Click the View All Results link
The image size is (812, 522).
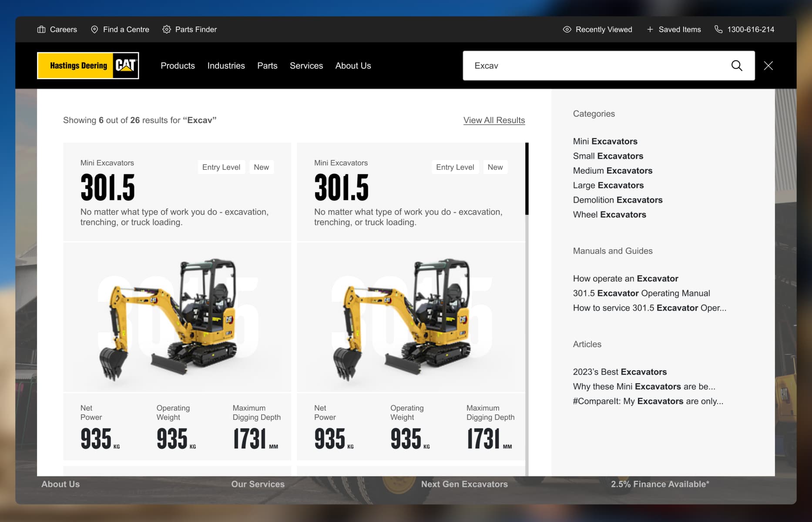[x=494, y=120]
